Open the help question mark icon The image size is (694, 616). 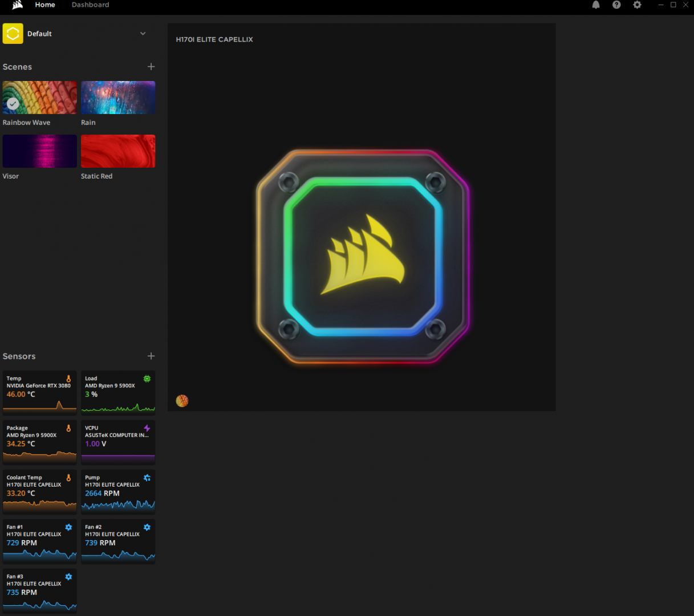(x=616, y=5)
